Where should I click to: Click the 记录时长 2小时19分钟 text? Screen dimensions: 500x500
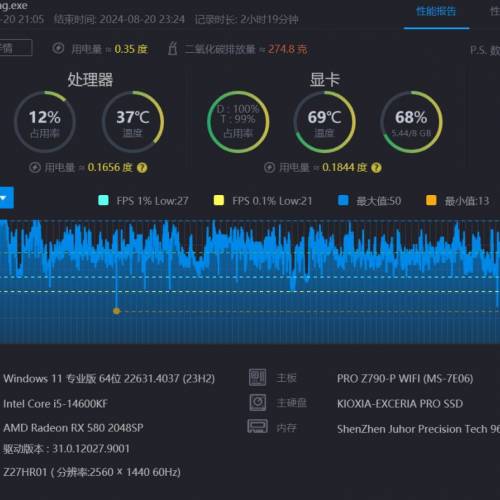[x=246, y=20]
